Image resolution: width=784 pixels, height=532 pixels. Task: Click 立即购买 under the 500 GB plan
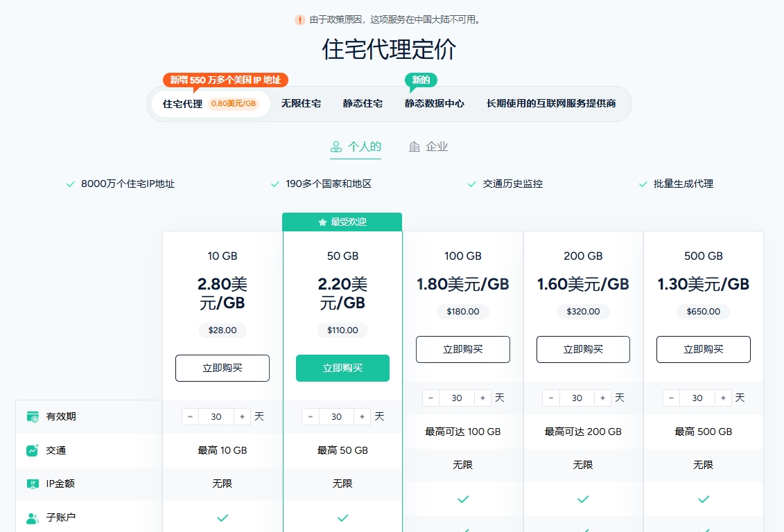pos(703,349)
